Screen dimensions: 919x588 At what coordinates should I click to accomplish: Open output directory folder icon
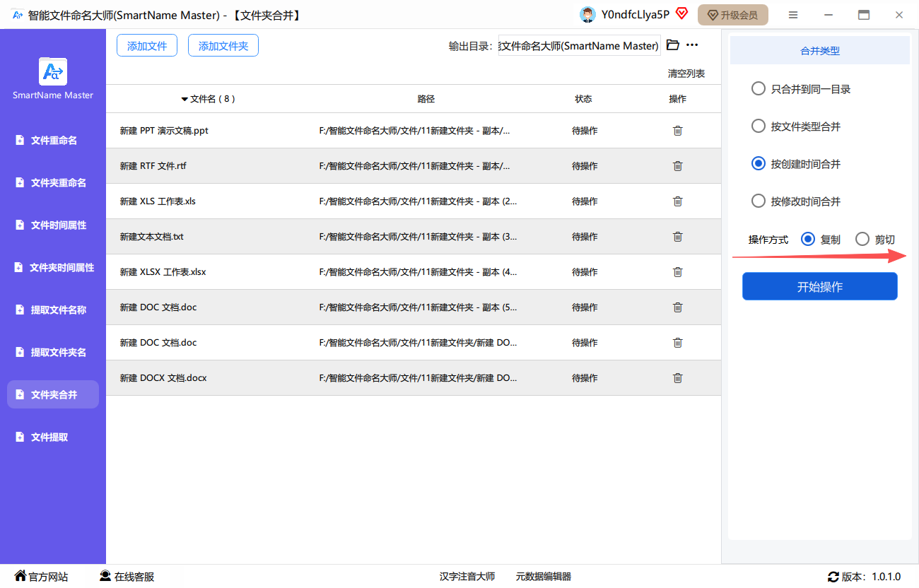tap(673, 45)
